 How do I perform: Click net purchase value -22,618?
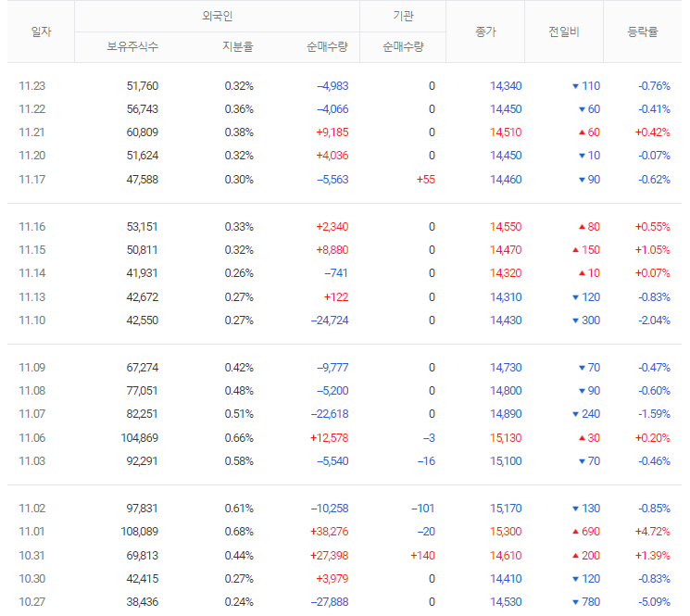click(330, 414)
